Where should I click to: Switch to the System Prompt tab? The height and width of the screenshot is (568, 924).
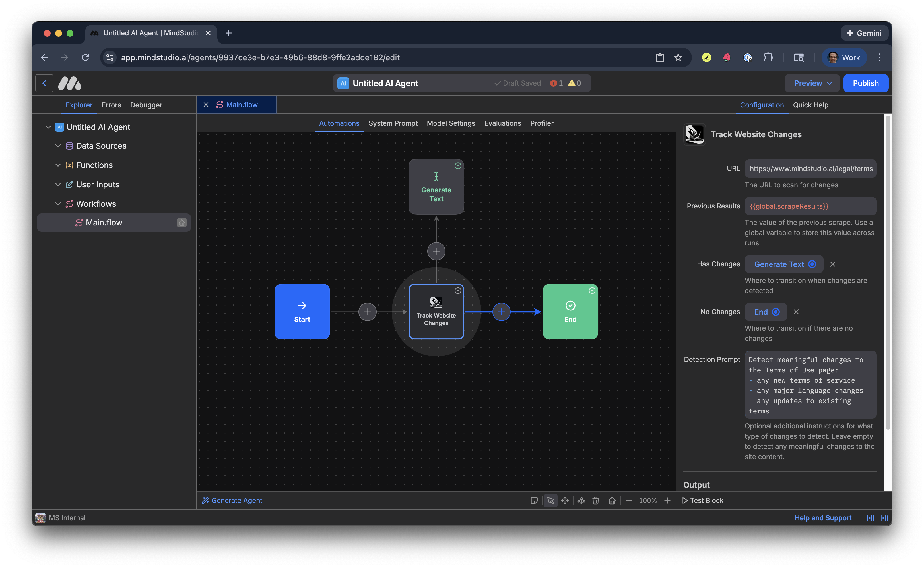pyautogui.click(x=393, y=123)
